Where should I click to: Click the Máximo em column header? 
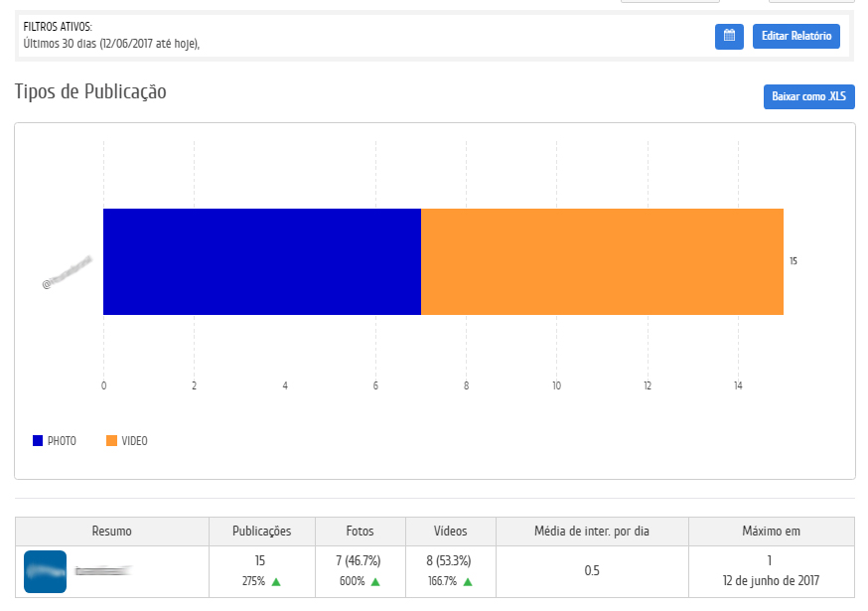pos(771,532)
